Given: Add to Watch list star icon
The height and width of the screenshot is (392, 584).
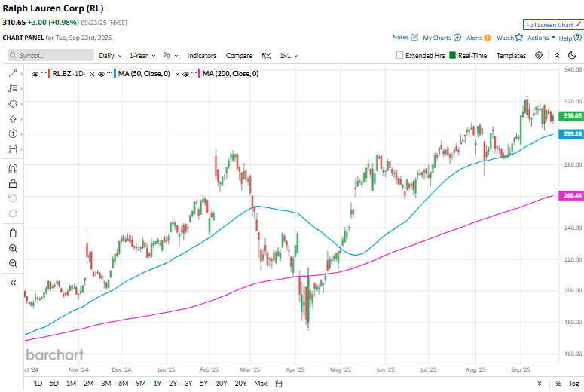Looking at the screenshot, I should point(519,37).
